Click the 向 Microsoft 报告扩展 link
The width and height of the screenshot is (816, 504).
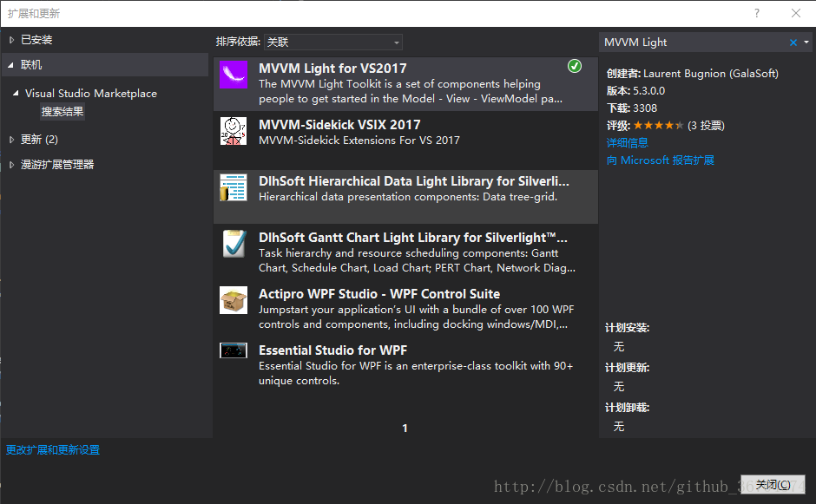pyautogui.click(x=660, y=160)
